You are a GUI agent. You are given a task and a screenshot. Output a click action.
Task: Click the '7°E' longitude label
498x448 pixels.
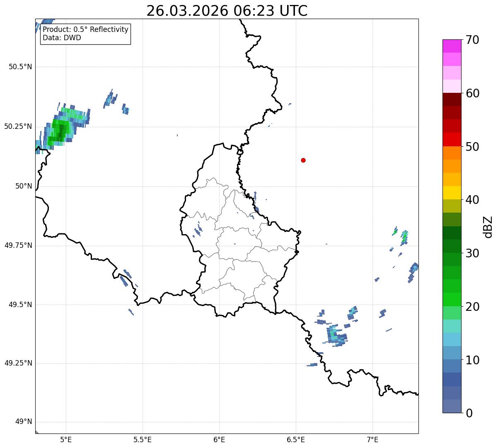[x=372, y=439]
